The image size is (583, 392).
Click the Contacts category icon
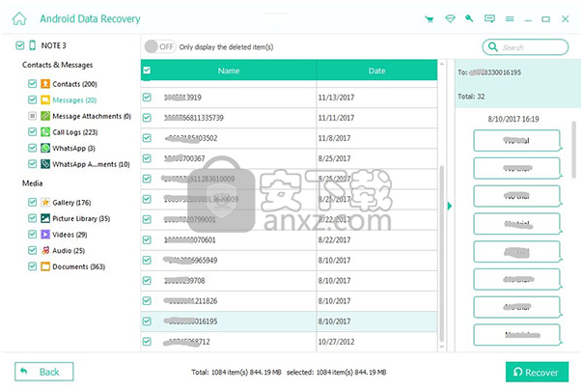click(x=45, y=84)
